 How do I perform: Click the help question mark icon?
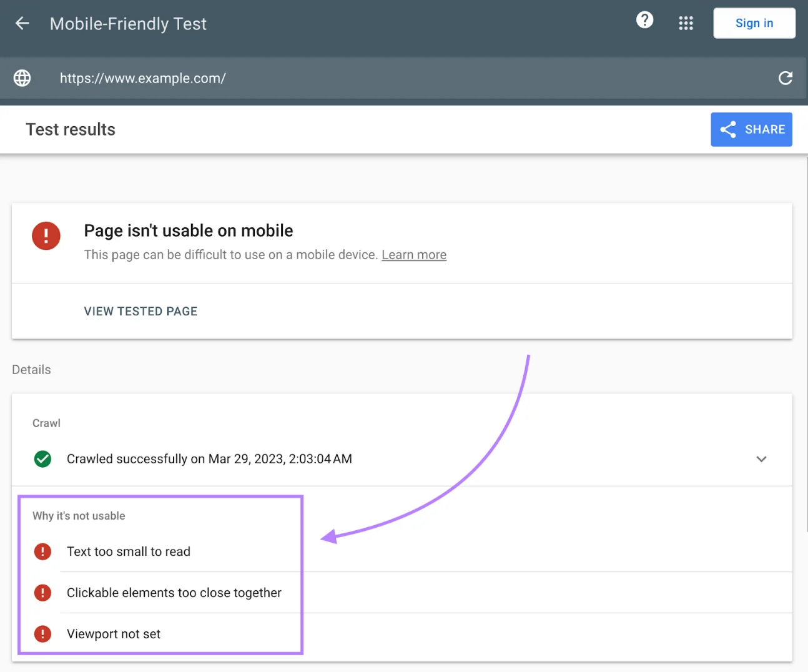(x=644, y=19)
